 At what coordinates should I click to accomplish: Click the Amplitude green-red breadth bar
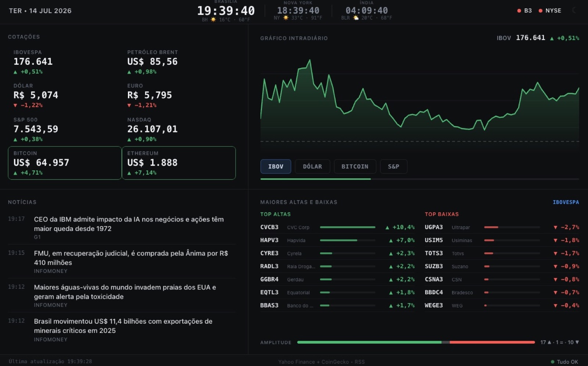pyautogui.click(x=416, y=342)
